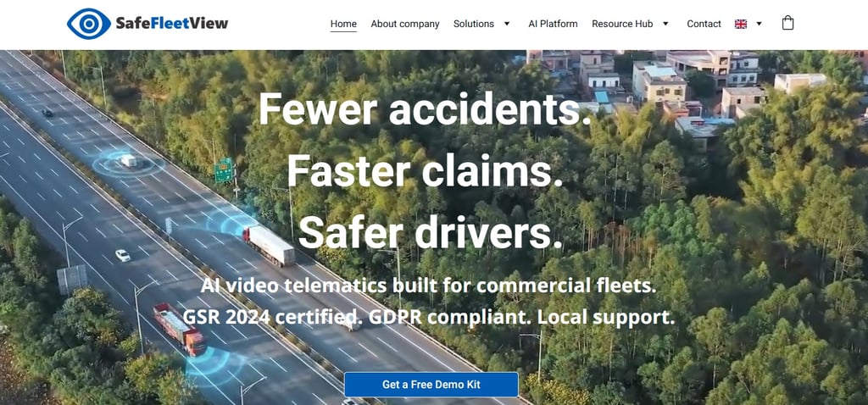Open the AI Platform page

[x=553, y=24]
